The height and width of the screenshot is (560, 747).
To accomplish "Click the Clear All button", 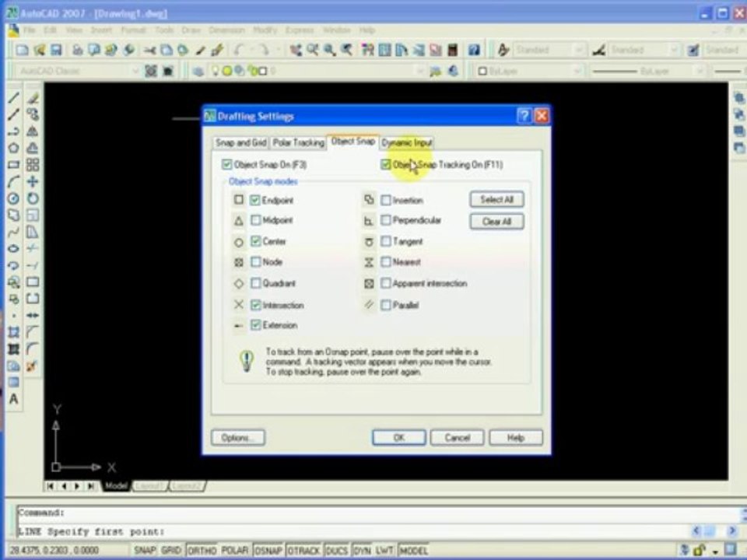I will (x=497, y=222).
